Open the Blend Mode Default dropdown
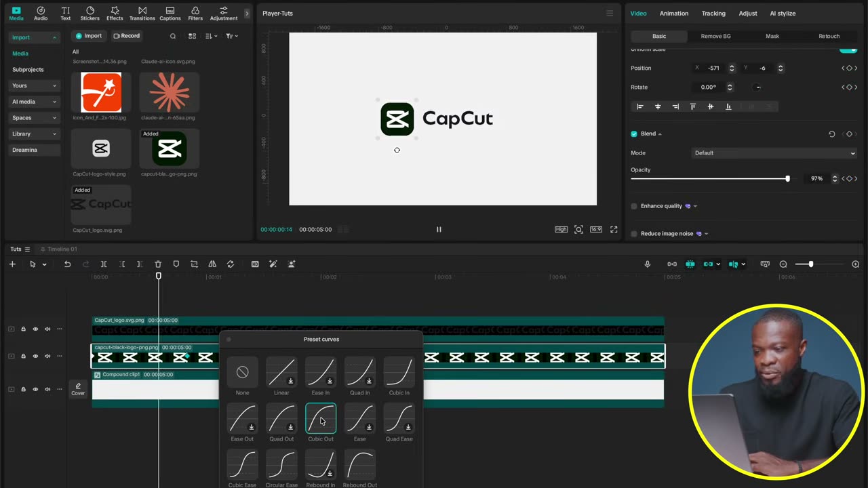 pyautogui.click(x=774, y=153)
